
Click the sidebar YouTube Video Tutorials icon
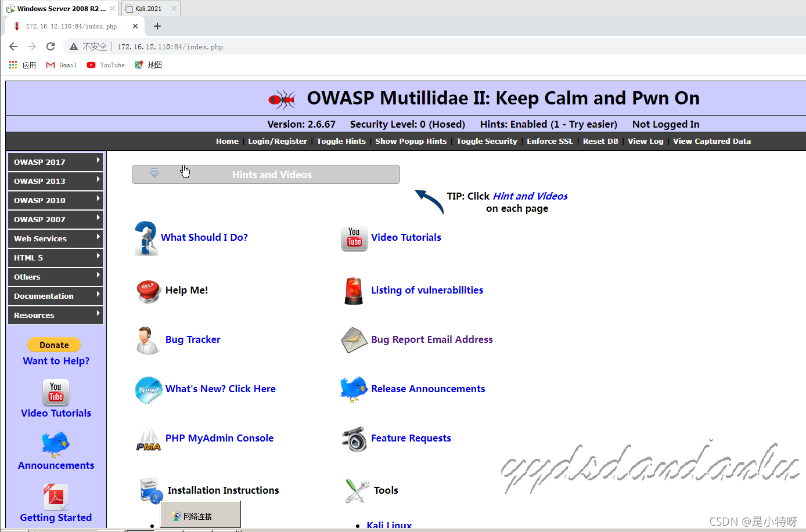pos(56,392)
